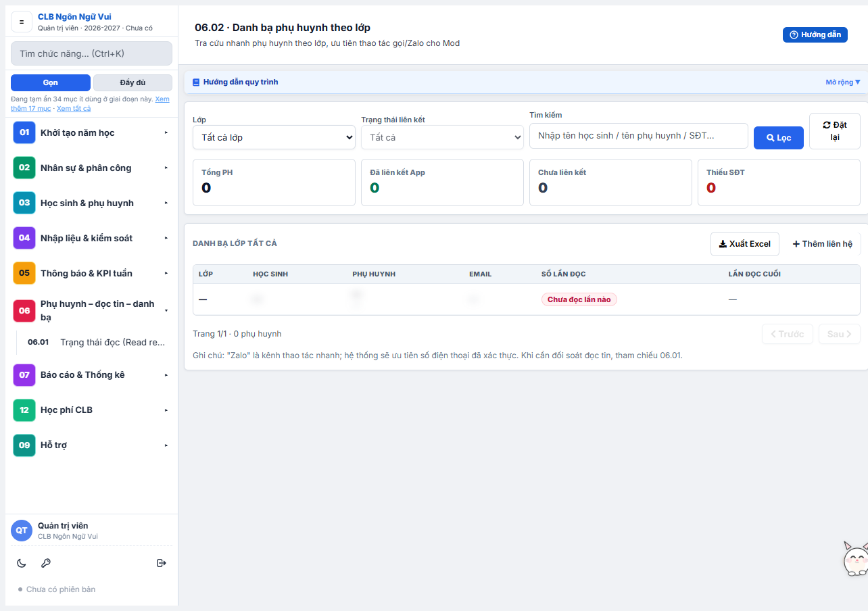Click the Trước previous page button
The height and width of the screenshot is (611, 868).
(x=788, y=334)
